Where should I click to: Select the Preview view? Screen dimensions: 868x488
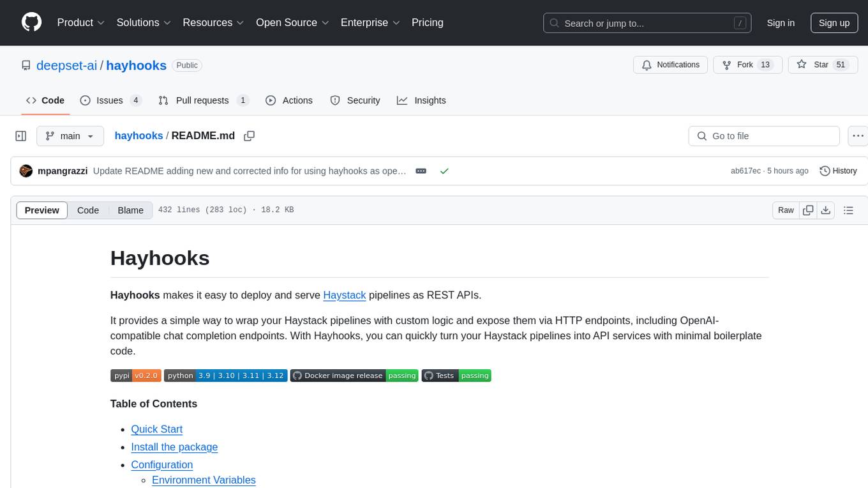tap(42, 210)
